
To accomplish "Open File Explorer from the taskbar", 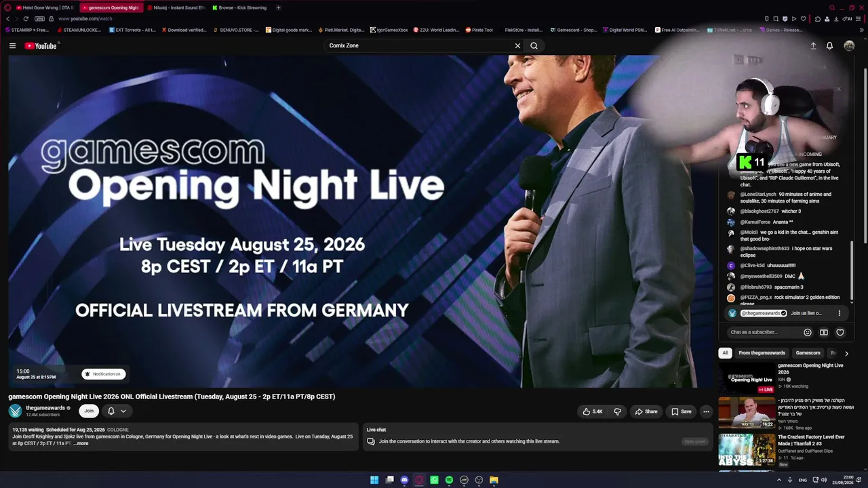I will [494, 480].
